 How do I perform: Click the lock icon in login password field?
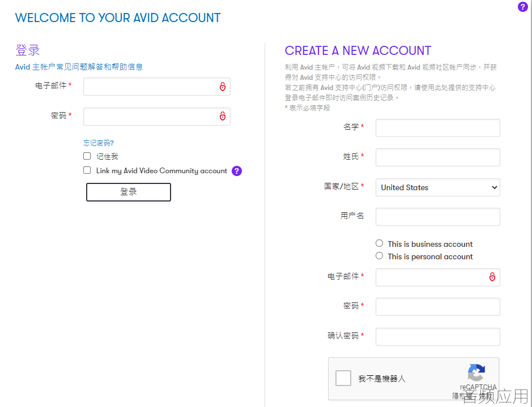pyautogui.click(x=223, y=116)
